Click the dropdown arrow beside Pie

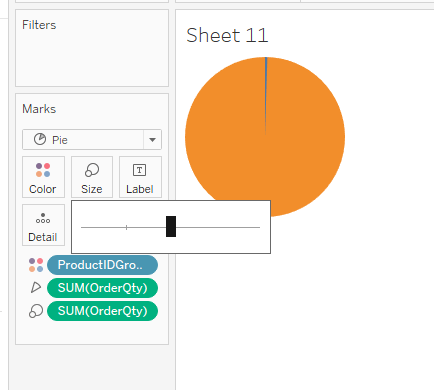(x=152, y=140)
